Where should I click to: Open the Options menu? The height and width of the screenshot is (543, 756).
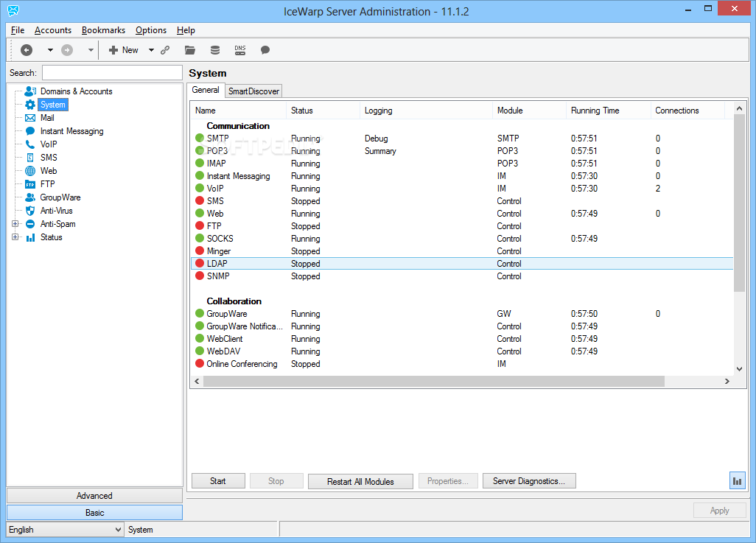click(x=151, y=30)
